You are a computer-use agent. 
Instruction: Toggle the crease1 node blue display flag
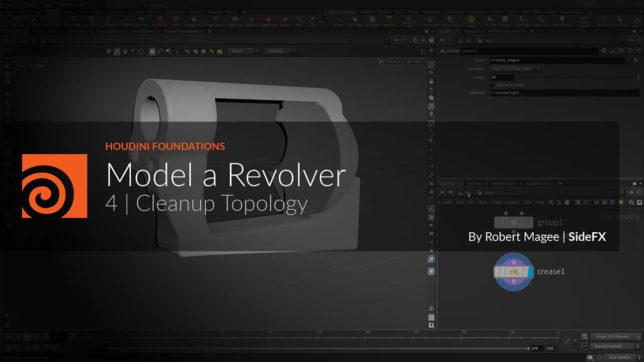(x=530, y=272)
